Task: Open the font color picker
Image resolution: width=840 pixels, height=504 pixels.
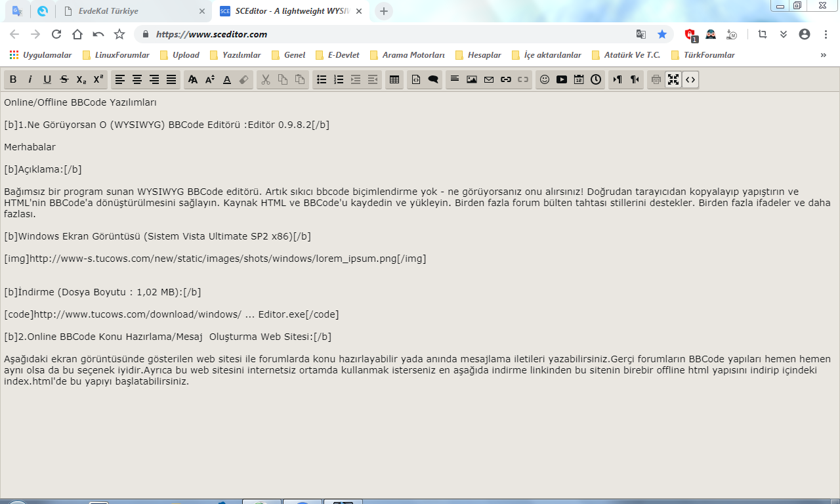Action: point(227,79)
